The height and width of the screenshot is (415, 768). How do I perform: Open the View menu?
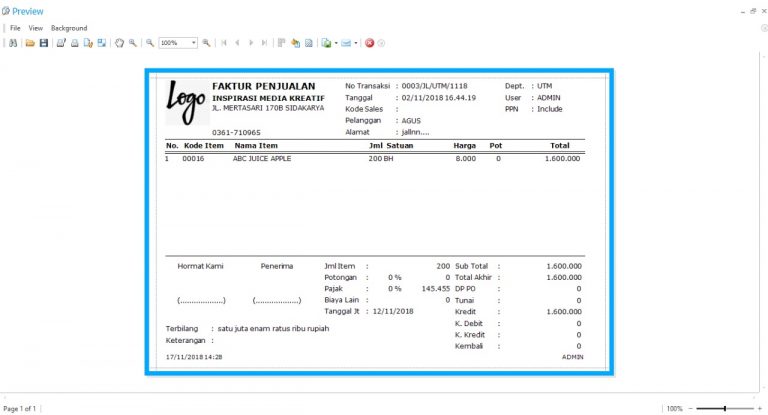tap(36, 28)
